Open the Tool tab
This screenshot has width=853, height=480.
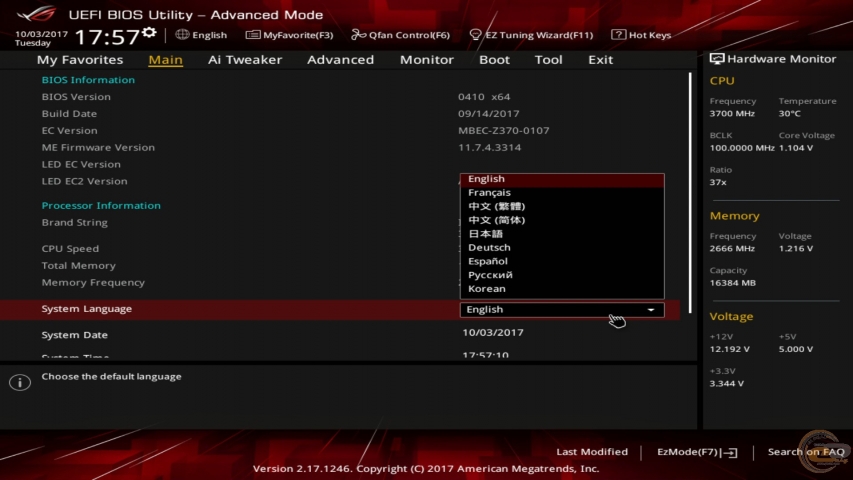pos(548,59)
